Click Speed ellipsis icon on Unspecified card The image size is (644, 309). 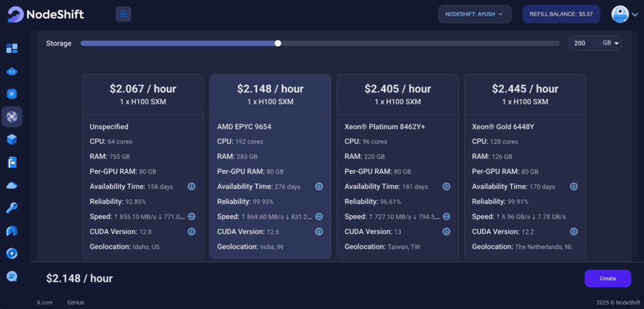(x=192, y=217)
